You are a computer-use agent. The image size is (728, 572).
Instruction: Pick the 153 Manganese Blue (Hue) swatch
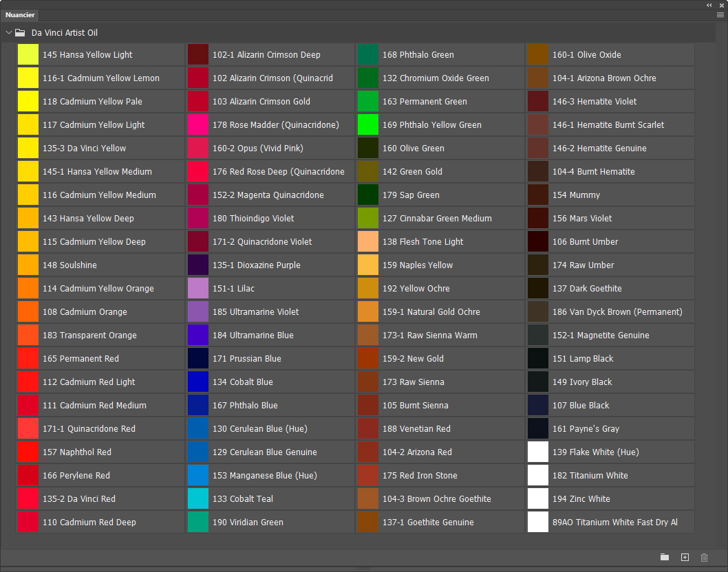(x=198, y=476)
